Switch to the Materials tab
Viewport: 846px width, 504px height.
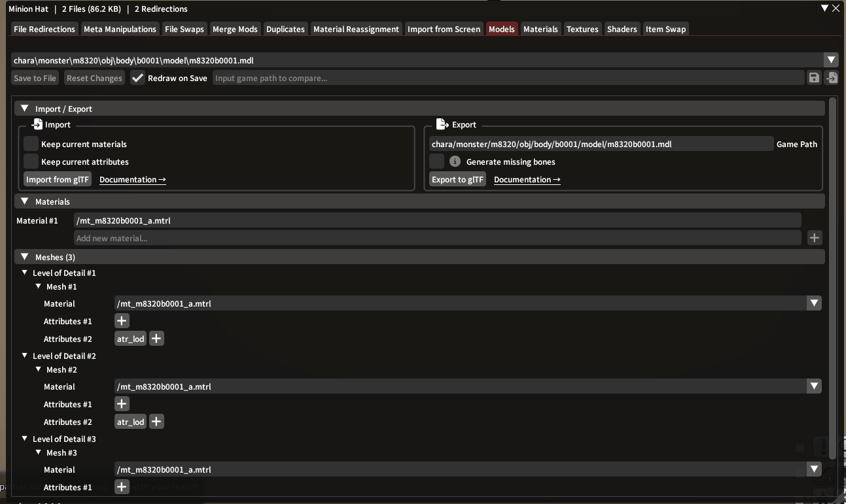tap(540, 29)
